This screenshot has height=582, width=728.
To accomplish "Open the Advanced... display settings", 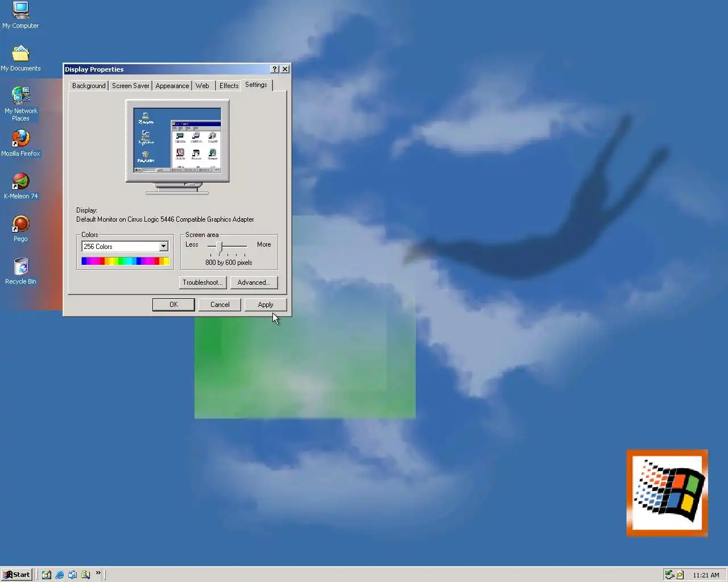I will pos(254,282).
